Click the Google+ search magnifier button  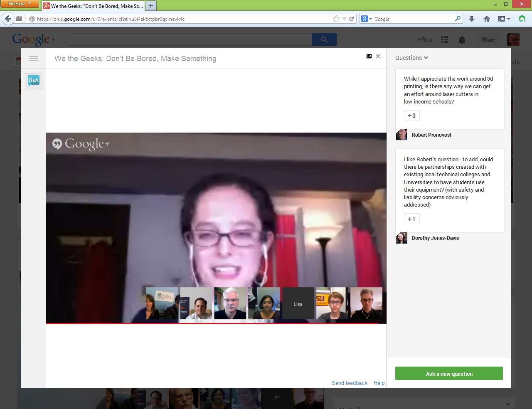[324, 39]
